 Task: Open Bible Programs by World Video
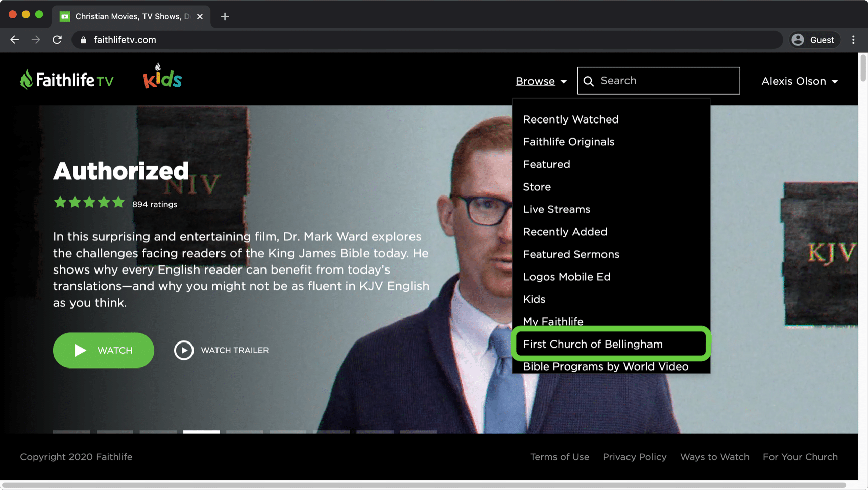click(606, 366)
